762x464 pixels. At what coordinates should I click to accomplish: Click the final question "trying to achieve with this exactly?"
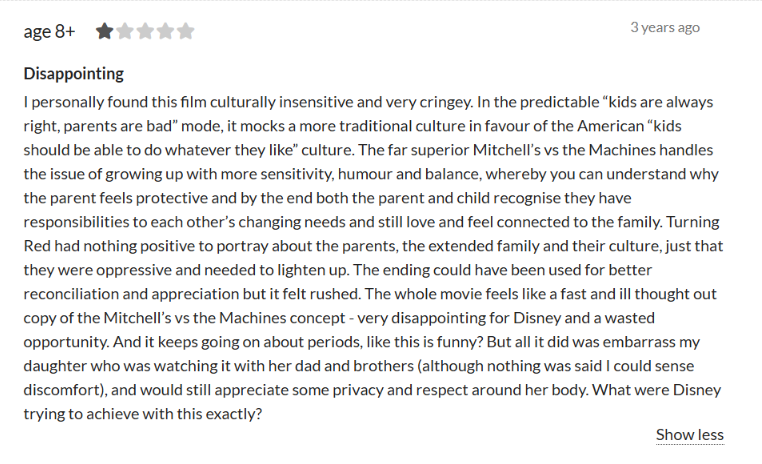[143, 411]
